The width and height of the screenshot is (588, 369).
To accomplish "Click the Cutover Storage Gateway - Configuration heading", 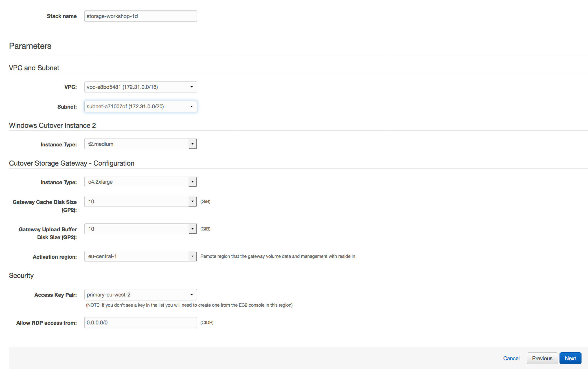I will [x=72, y=163].
